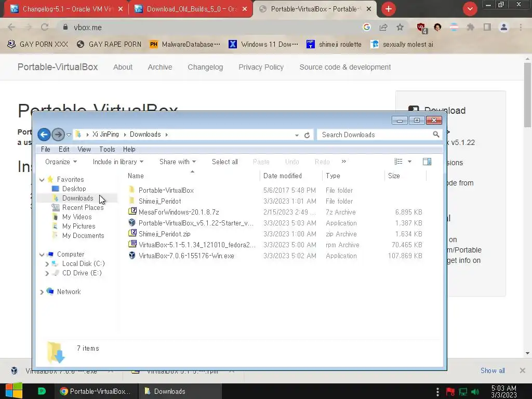Collapse the Computer tree group
This screenshot has width=532, height=399.
tap(42, 255)
